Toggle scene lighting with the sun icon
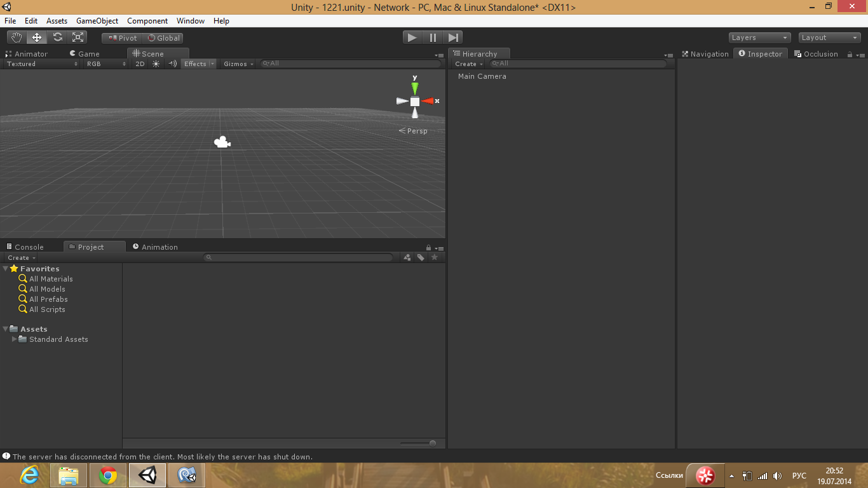This screenshot has width=868, height=488. click(156, 64)
